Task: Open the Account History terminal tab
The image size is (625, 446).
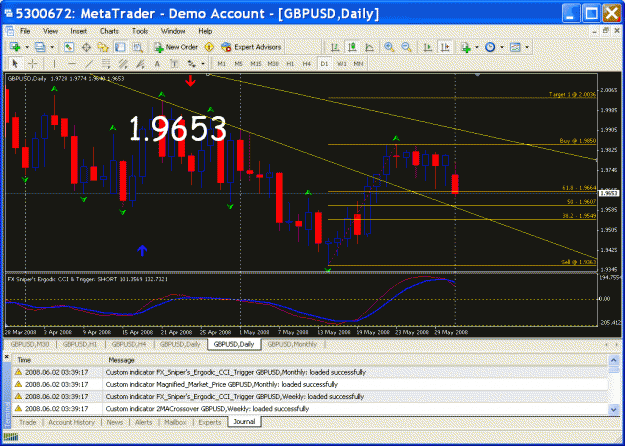Action: (71, 422)
